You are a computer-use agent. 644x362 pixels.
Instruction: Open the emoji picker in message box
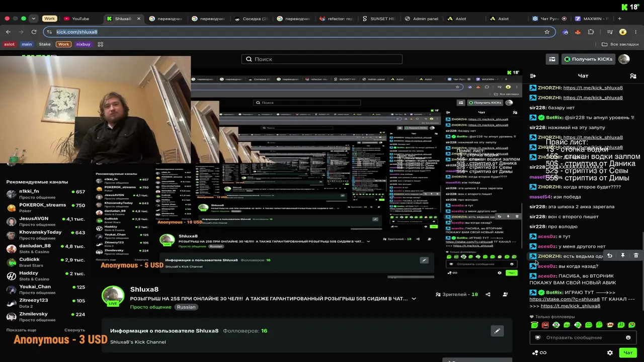pos(628,337)
